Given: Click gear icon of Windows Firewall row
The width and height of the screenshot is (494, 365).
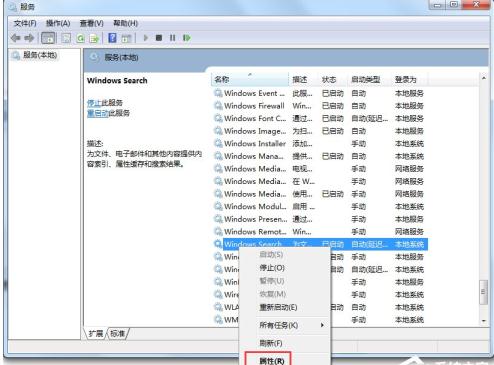Looking at the screenshot, I should pyautogui.click(x=218, y=106).
